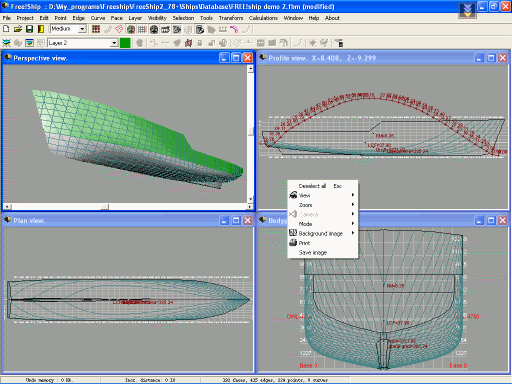Open the Tools menu
The height and width of the screenshot is (384, 512).
206,18
